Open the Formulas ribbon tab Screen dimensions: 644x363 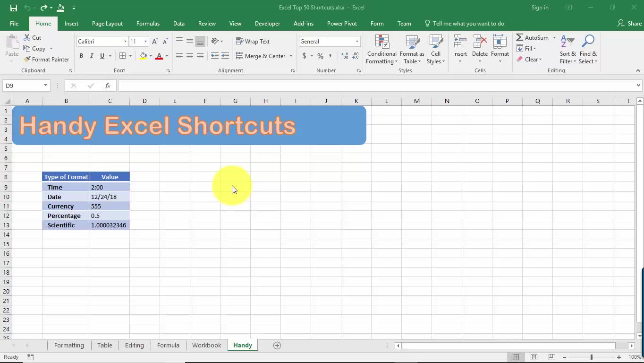point(148,24)
